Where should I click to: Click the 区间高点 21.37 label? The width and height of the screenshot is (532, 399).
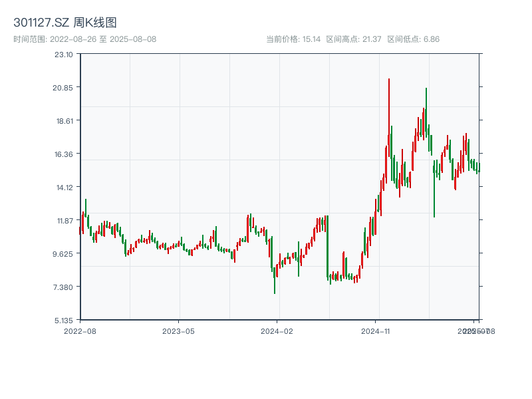pyautogui.click(x=354, y=39)
